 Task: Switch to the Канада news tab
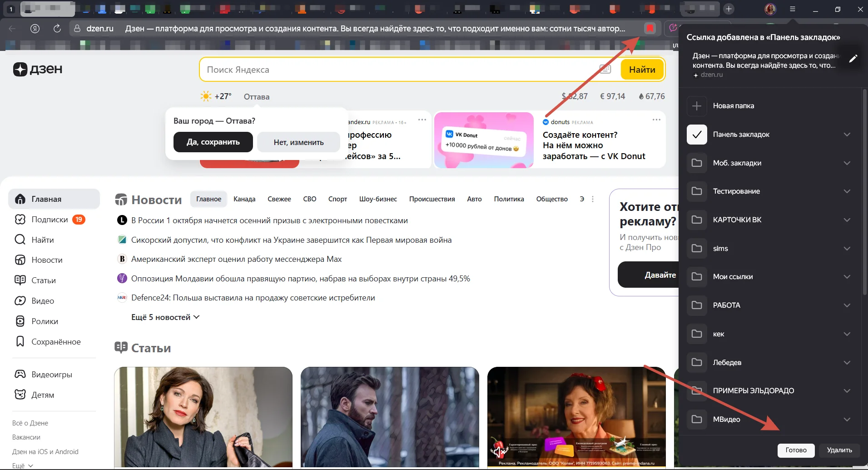pyautogui.click(x=244, y=199)
